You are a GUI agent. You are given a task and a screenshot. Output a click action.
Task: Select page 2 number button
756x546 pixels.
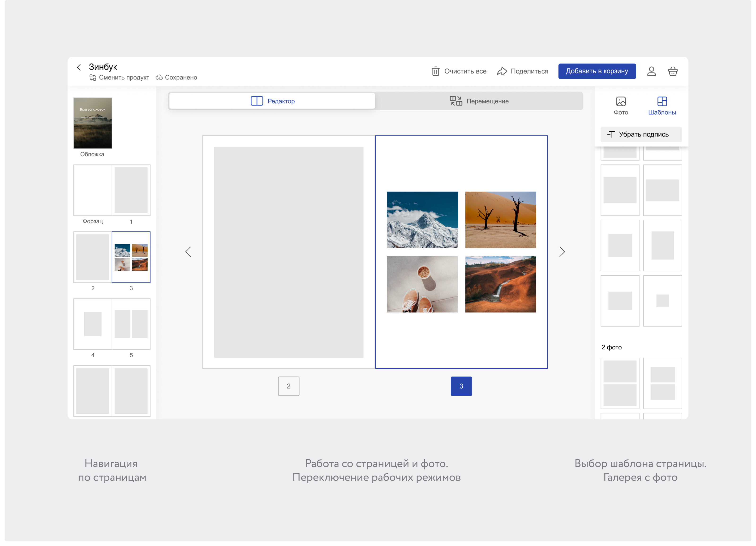coord(289,386)
